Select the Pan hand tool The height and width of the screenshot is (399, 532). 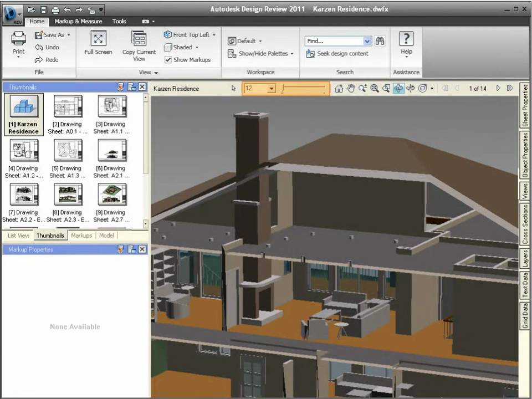tap(350, 89)
